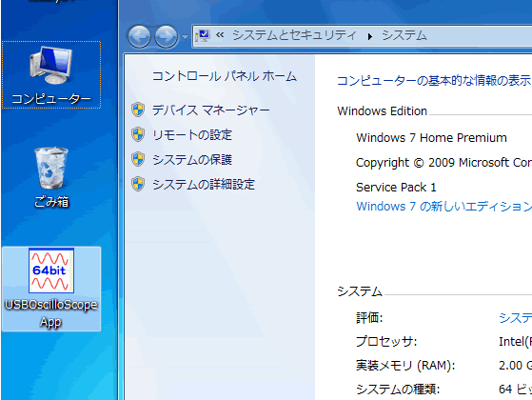Click the shield icon beside リモートの設定
Viewport: 532px width, 400px height.
(138, 134)
